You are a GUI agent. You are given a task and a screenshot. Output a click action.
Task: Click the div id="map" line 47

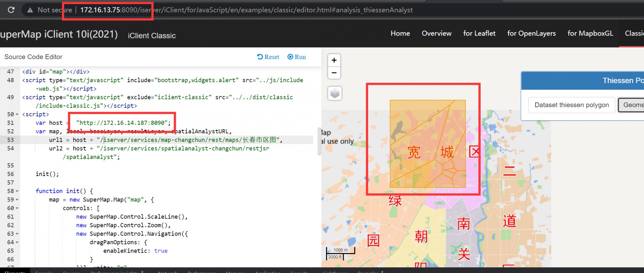point(56,72)
